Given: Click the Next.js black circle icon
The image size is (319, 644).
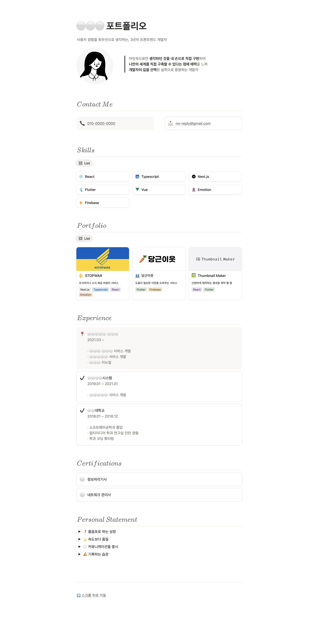Looking at the screenshot, I should pyautogui.click(x=194, y=176).
